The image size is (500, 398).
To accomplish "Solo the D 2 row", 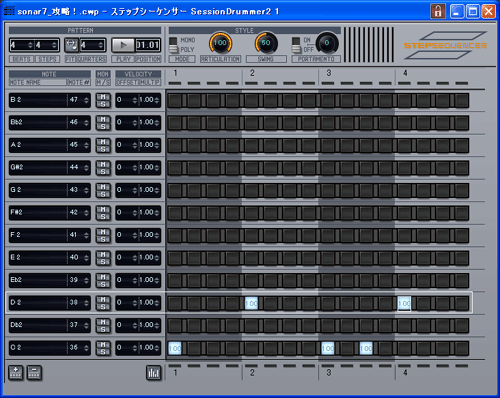I will point(103,306).
